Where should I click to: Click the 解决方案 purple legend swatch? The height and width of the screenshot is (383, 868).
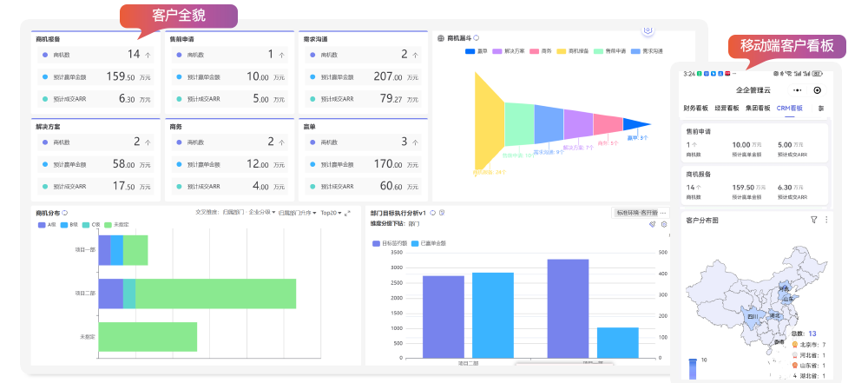pos(497,51)
